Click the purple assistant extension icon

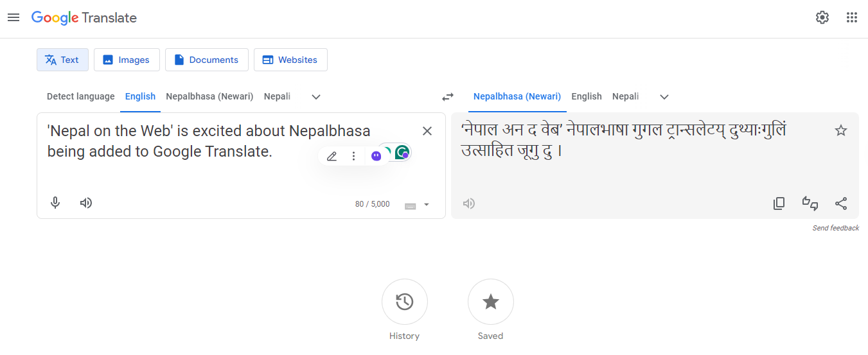(376, 156)
